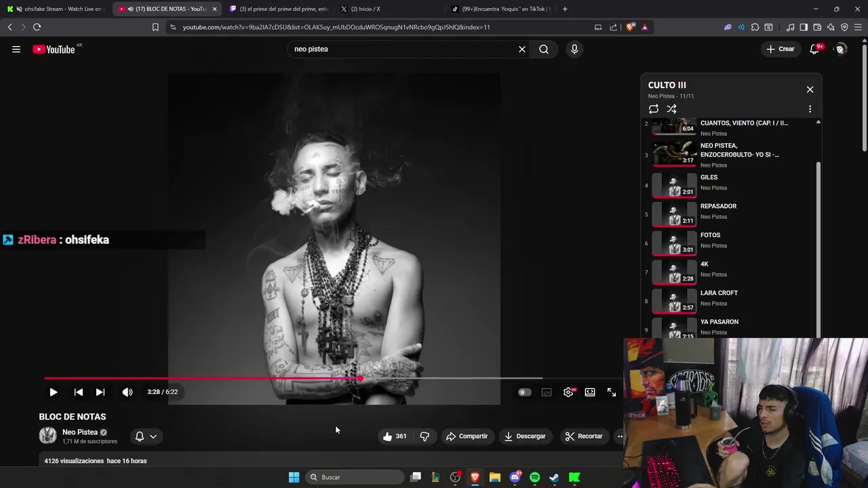Open YouTube notifications bell
This screenshot has height=488, width=868.
coord(814,49)
